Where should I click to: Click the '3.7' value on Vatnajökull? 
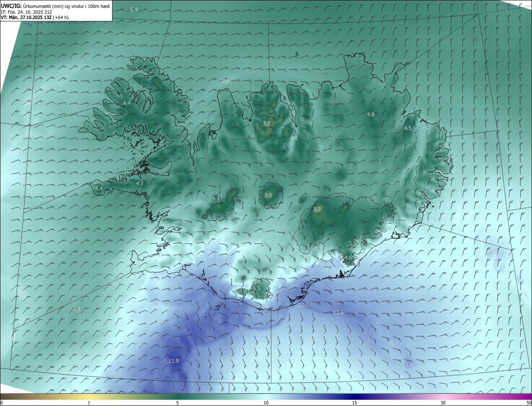[x=317, y=210]
